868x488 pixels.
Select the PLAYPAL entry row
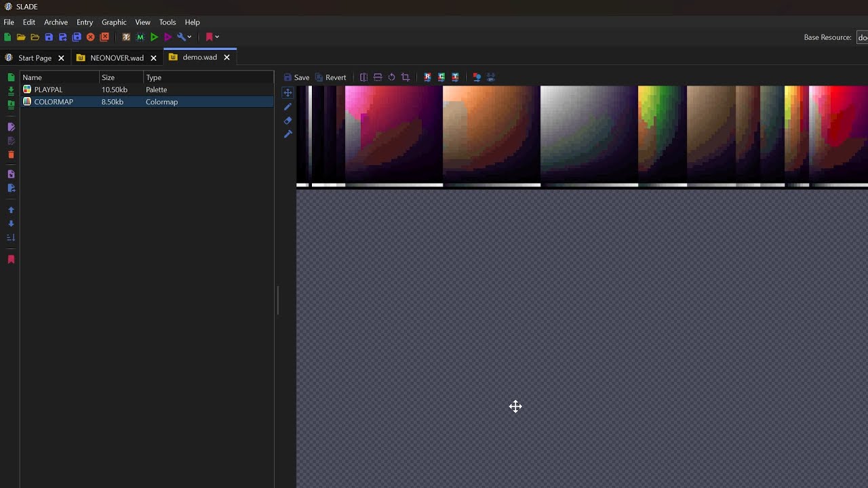pyautogui.click(x=147, y=89)
